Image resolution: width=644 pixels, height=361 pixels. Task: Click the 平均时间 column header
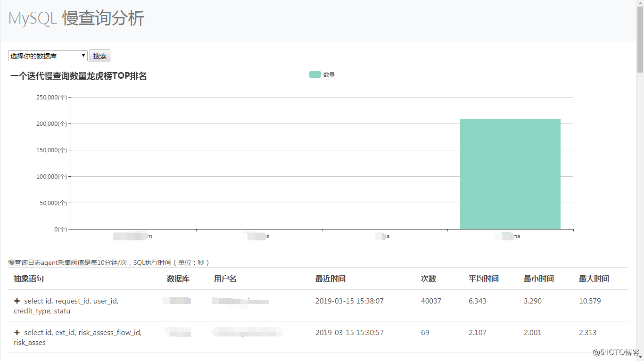(x=484, y=279)
